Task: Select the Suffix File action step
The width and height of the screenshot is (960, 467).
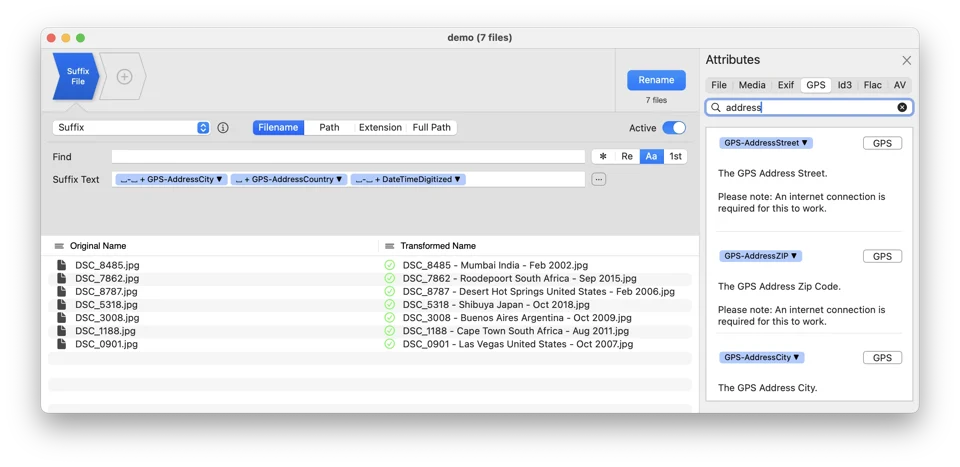Action: [x=76, y=77]
